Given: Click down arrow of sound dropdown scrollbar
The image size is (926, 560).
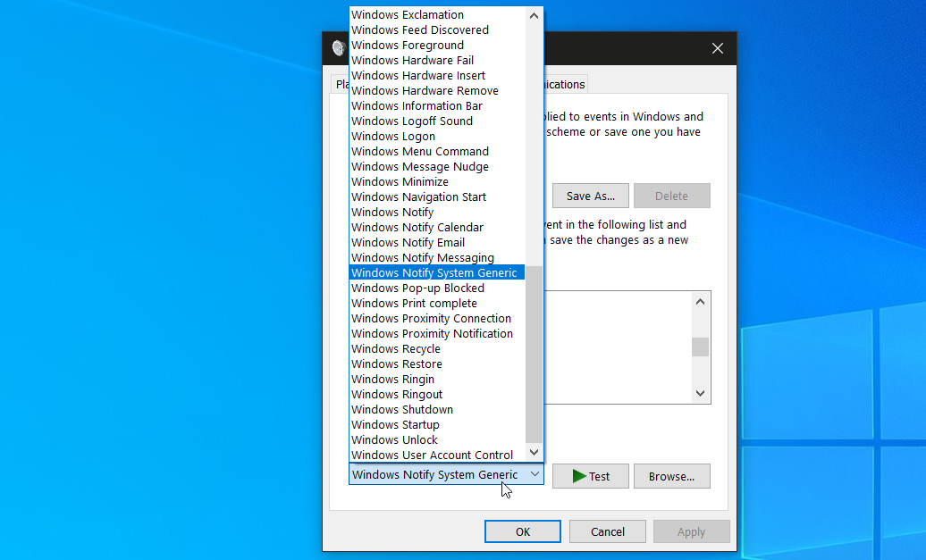Looking at the screenshot, I should (x=534, y=453).
